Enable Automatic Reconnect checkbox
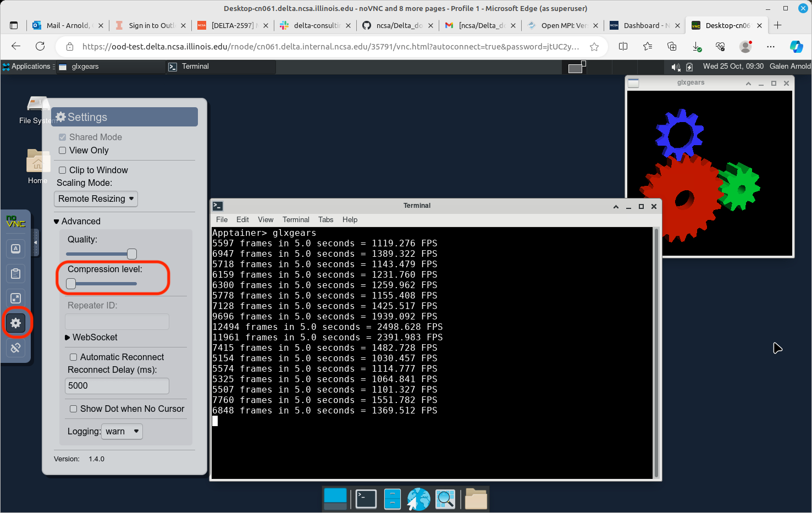The width and height of the screenshot is (812, 513). [74, 357]
